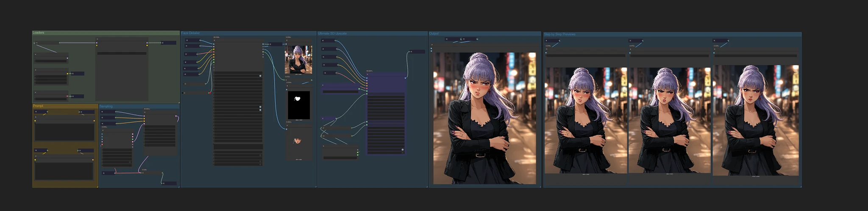The width and height of the screenshot is (868, 211).
Task: Select the purple Ultimate SD Upscale node
Action: click(x=386, y=113)
